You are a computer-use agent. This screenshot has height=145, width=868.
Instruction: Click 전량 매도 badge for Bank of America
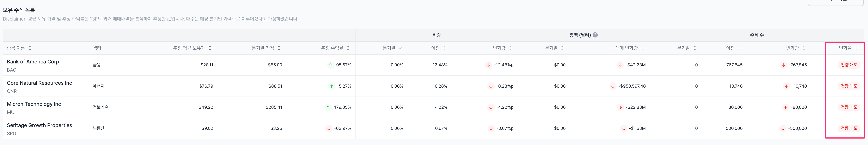848,65
